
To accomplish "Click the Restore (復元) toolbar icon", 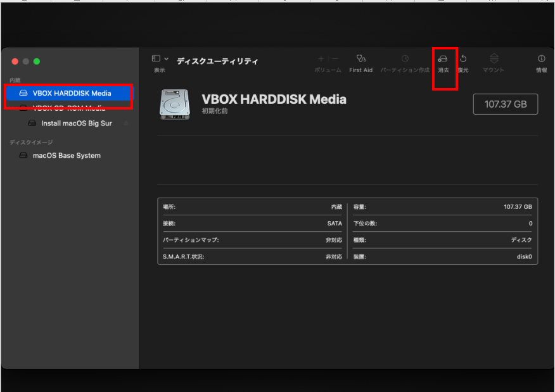I will 463,59.
